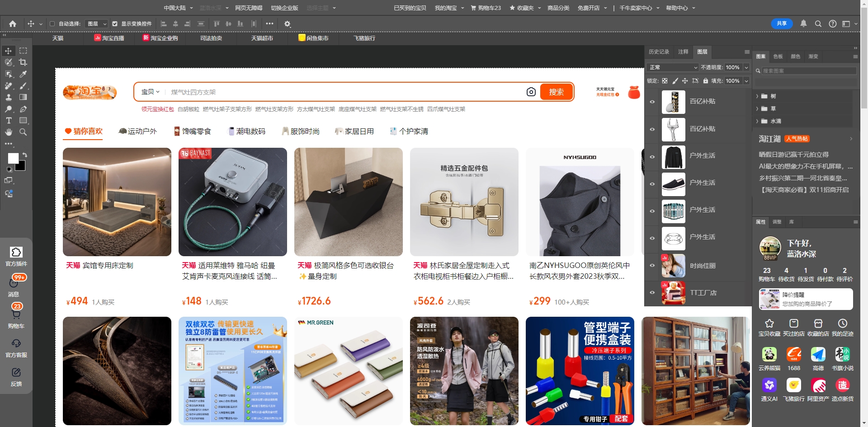This screenshot has width=868, height=427.
Task: Open the 天猫超市 link
Action: [x=262, y=38]
